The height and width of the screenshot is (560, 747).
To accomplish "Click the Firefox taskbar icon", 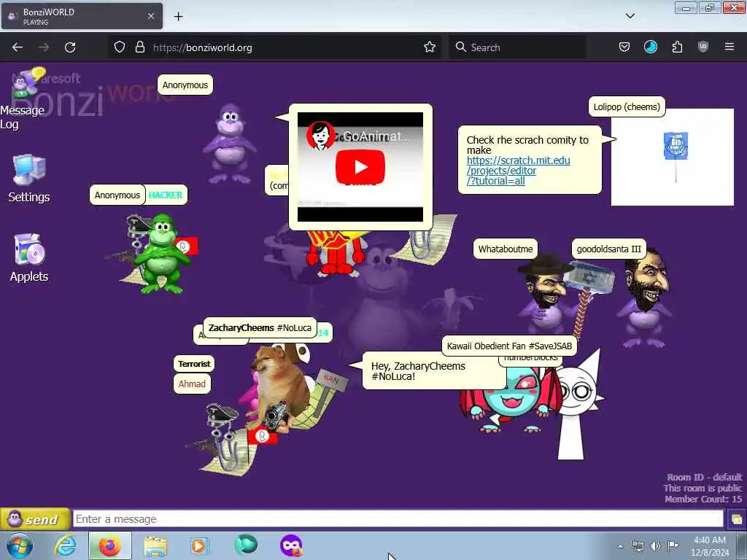I will 109,545.
